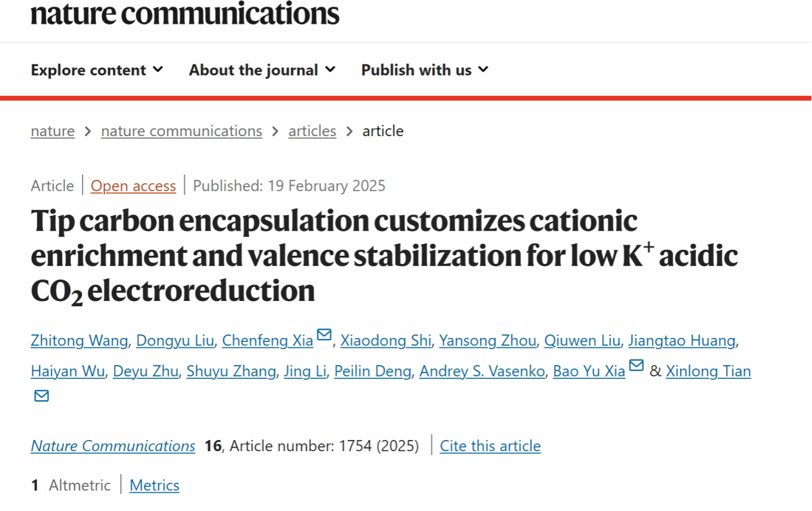Click author Andrey S. Vasenko
The image size is (812, 511).
482,371
